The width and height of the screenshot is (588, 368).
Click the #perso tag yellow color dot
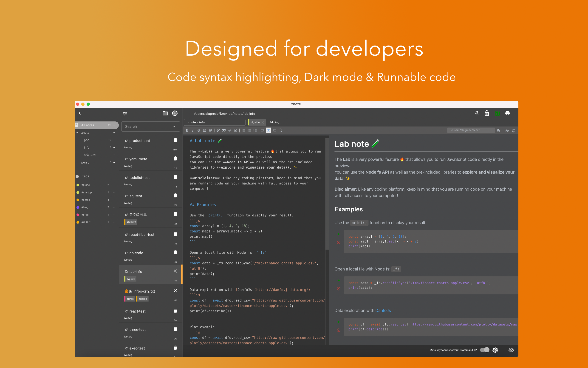click(78, 200)
